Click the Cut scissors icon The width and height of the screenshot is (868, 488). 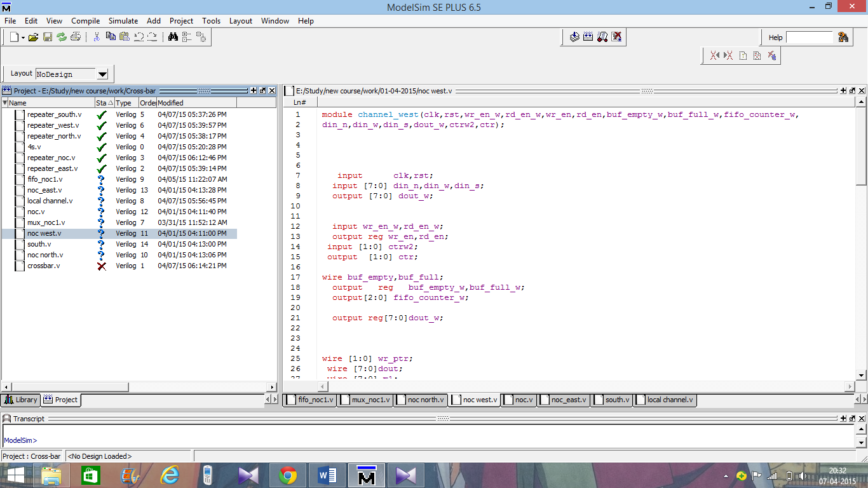pos(97,37)
